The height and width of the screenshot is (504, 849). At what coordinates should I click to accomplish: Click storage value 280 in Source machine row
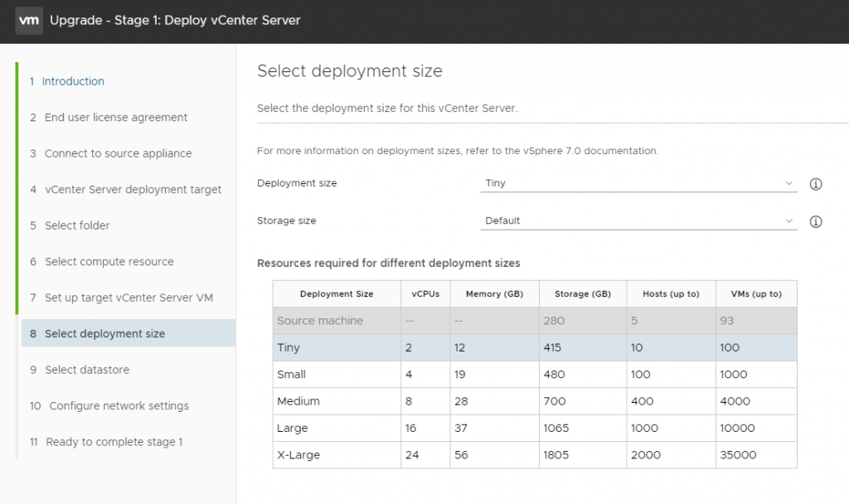pos(554,321)
